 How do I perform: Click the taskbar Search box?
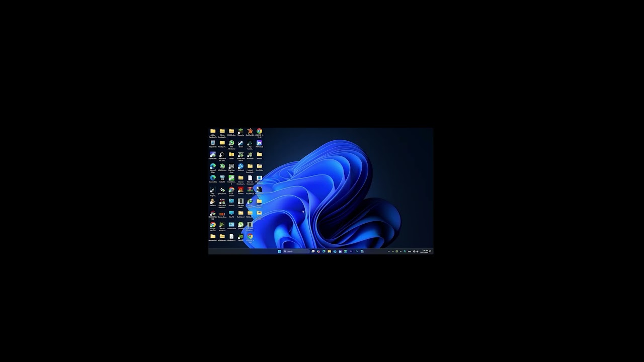[x=296, y=251]
